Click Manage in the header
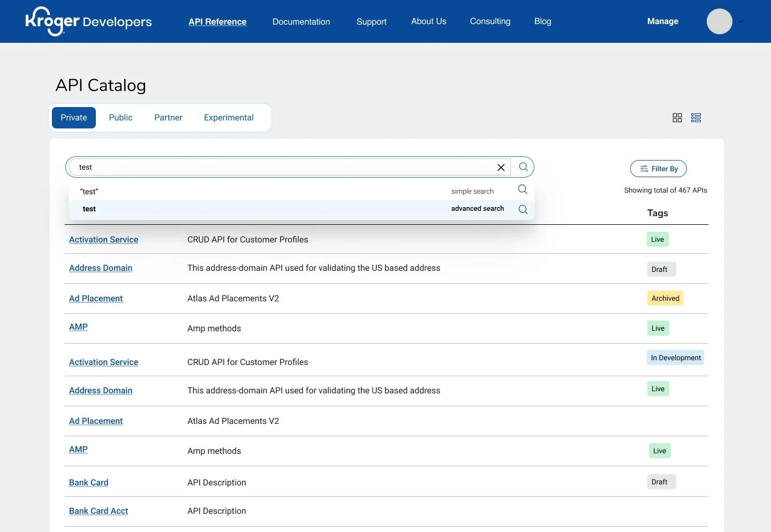The width and height of the screenshot is (771, 532). tap(663, 21)
